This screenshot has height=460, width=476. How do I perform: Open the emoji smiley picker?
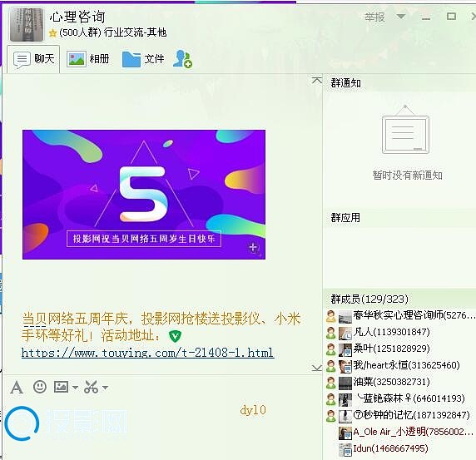[40, 387]
